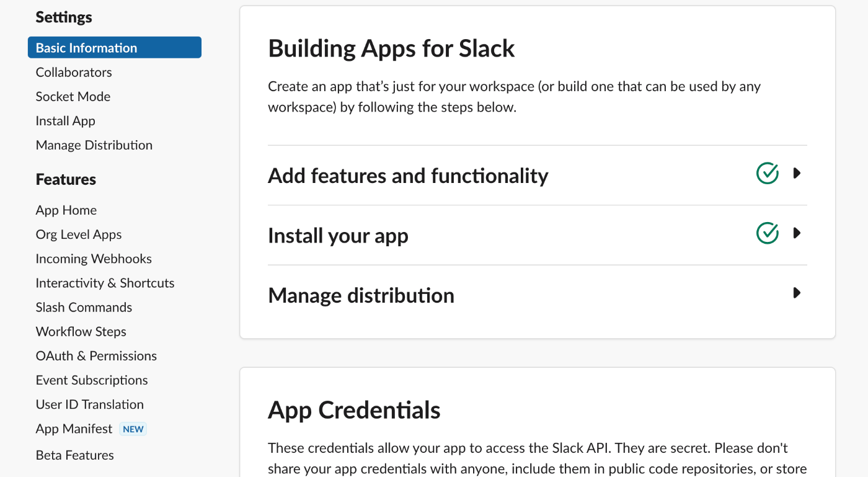
Task: Select Org Level Apps
Action: [x=79, y=234]
